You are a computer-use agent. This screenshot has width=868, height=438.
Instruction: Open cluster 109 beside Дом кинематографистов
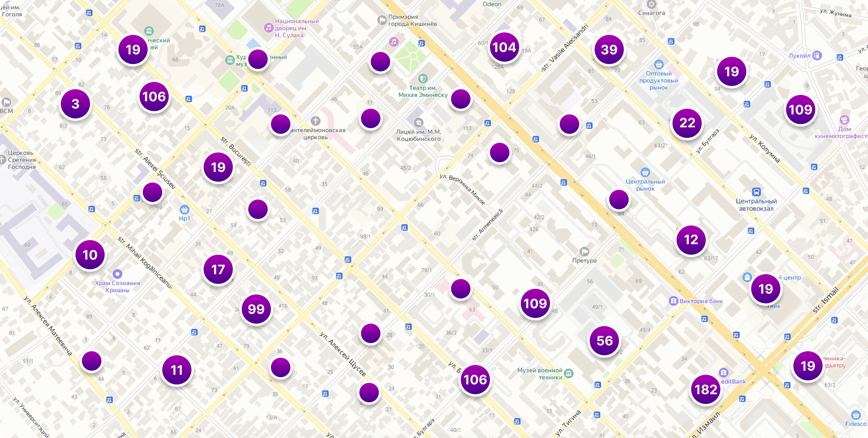(800, 109)
